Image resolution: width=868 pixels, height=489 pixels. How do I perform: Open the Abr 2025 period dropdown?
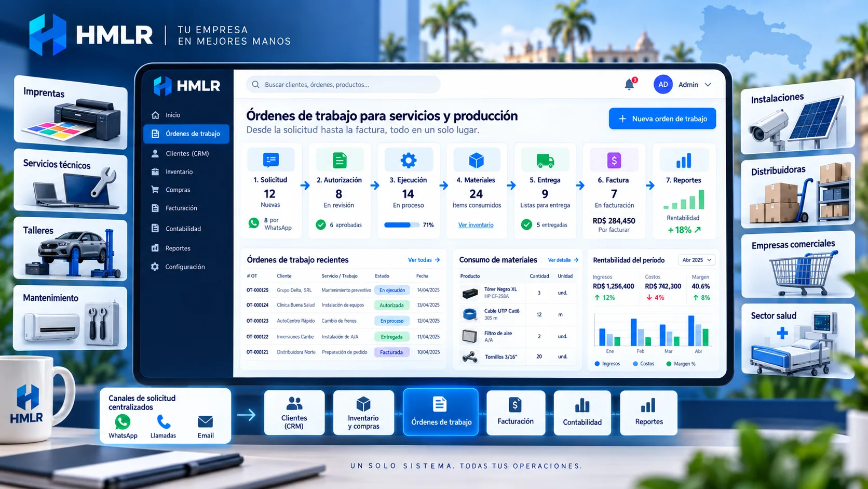[x=697, y=260]
